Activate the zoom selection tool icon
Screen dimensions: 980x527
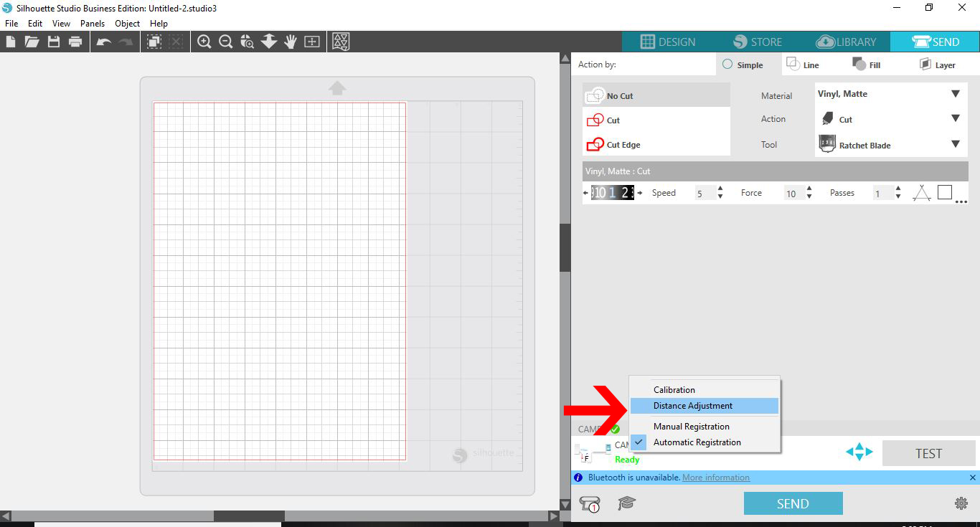pos(248,42)
